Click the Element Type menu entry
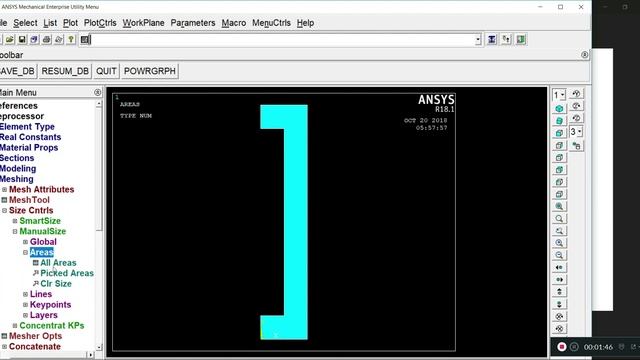Screen dimensions: 640x360 point(27,127)
